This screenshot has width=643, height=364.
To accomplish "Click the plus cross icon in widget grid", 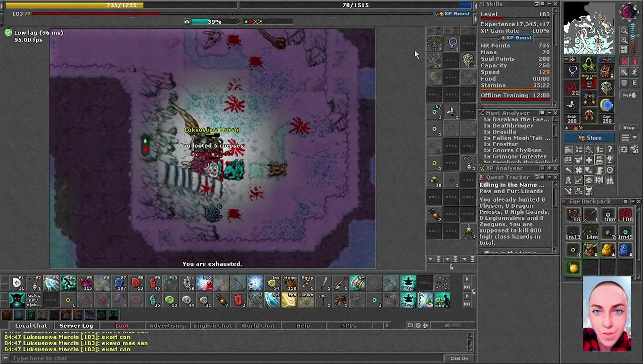I will tap(589, 160).
